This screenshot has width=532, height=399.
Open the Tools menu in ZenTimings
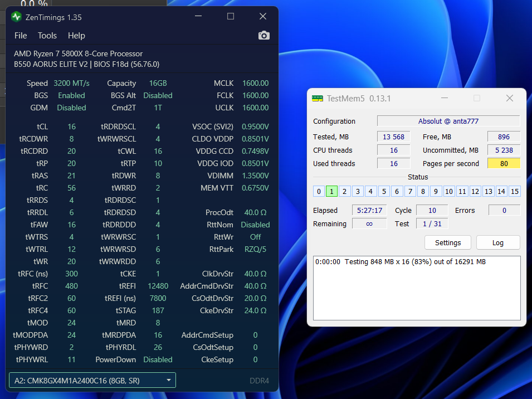[47, 36]
